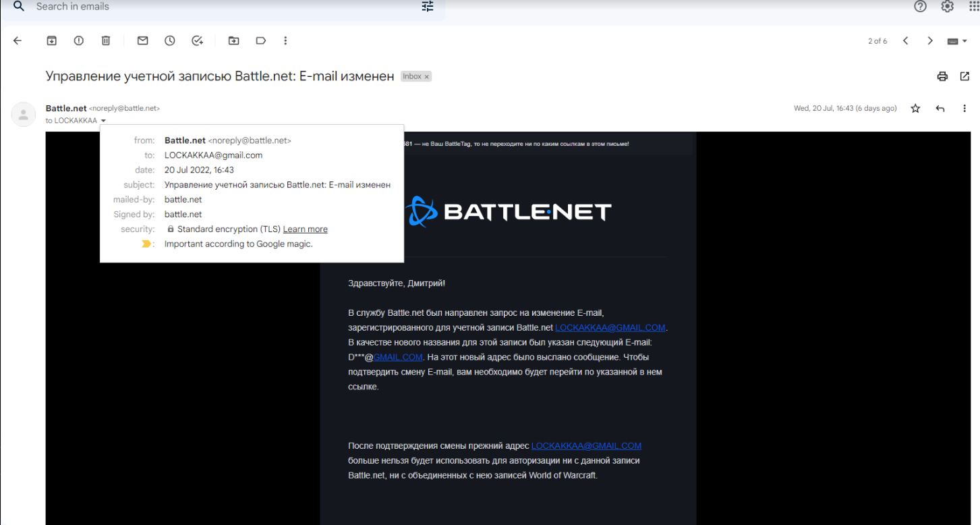Add email to Tasks
The height and width of the screenshot is (525, 980).
tap(197, 40)
